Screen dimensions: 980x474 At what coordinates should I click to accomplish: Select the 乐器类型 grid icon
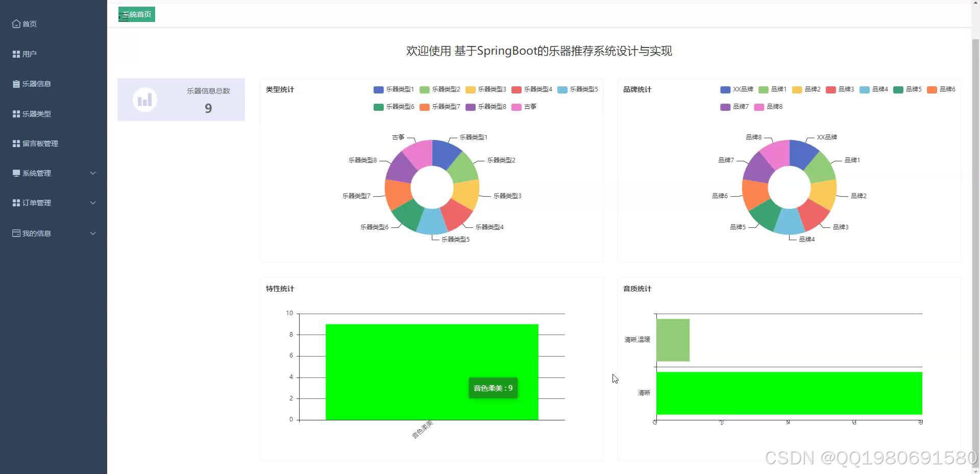coord(15,113)
